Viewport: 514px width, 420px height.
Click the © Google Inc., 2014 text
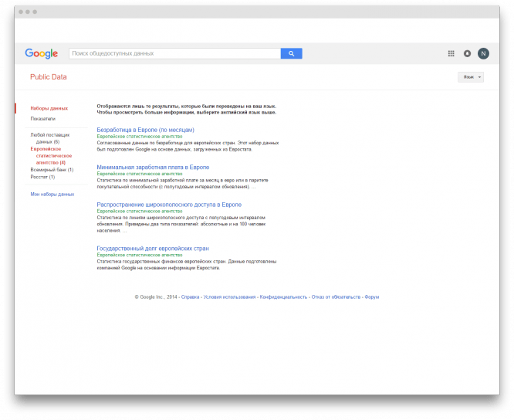tap(156, 297)
